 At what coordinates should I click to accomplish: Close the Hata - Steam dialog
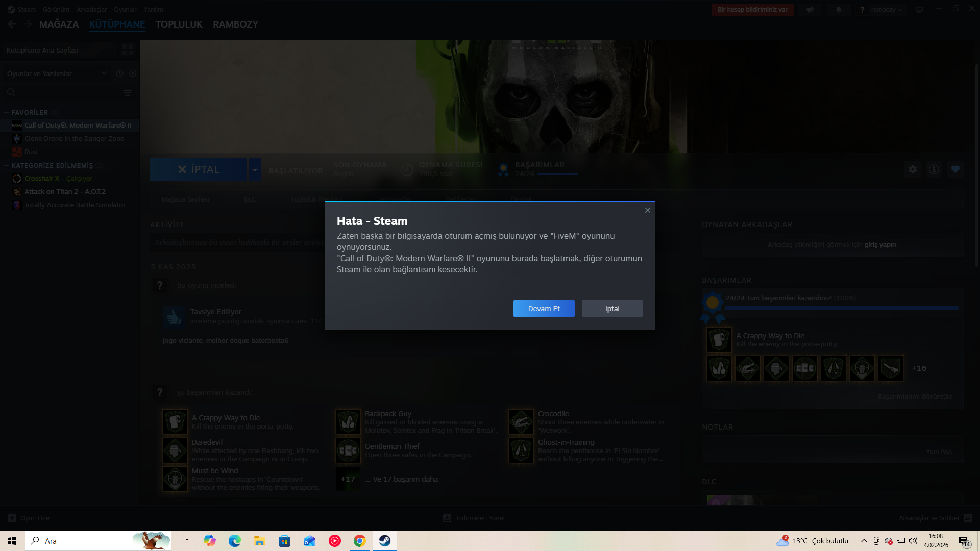click(648, 210)
